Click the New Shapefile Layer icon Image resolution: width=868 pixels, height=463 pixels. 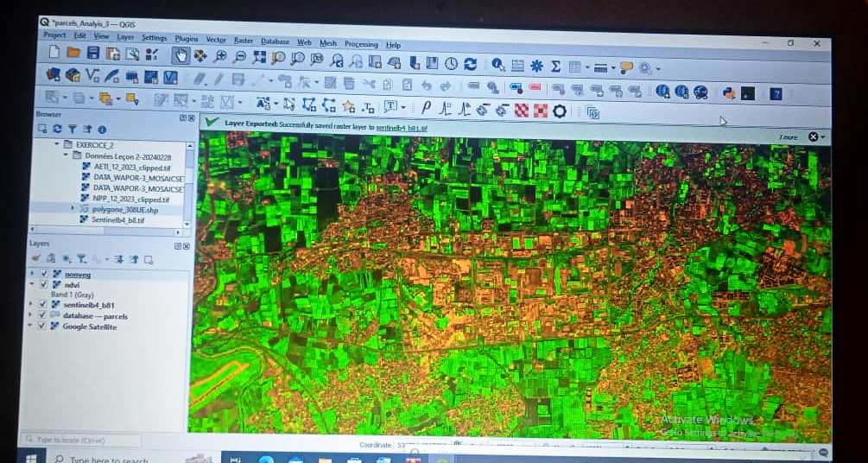click(92, 75)
